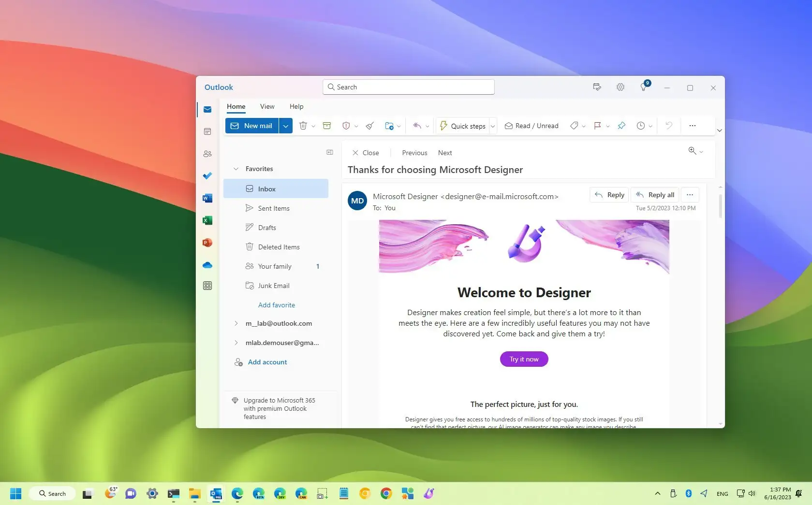
Task: Open the Mail view in sidebar
Action: point(207,110)
